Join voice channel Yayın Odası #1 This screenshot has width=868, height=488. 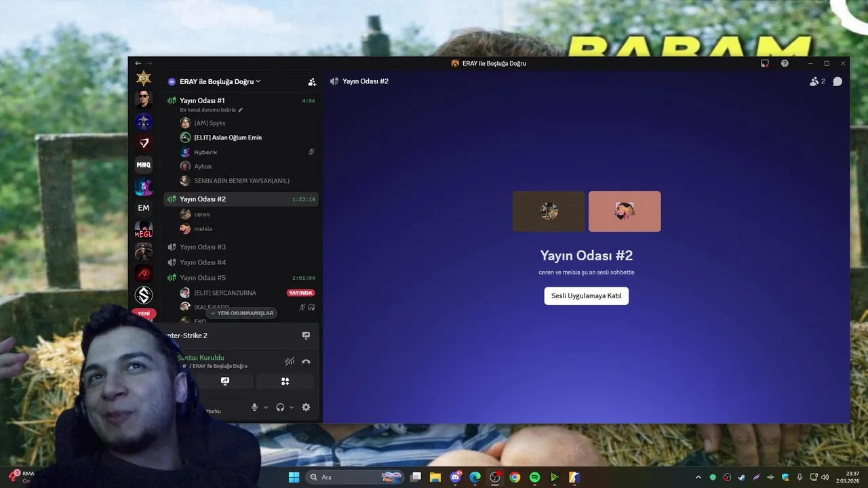pos(241,100)
